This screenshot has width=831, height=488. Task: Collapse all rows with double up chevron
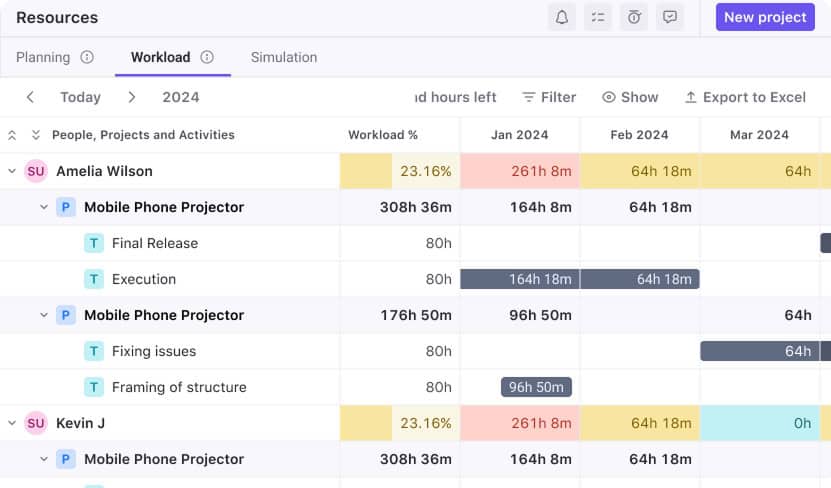tap(12, 135)
